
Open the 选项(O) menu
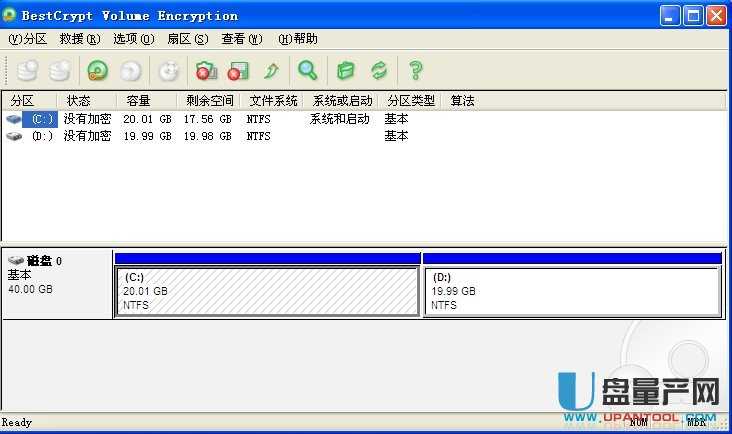coord(134,39)
